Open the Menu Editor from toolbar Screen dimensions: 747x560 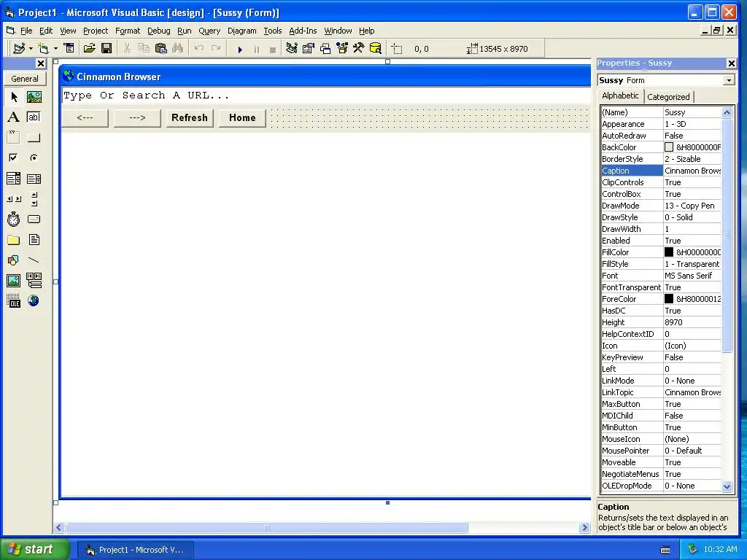[x=69, y=48]
